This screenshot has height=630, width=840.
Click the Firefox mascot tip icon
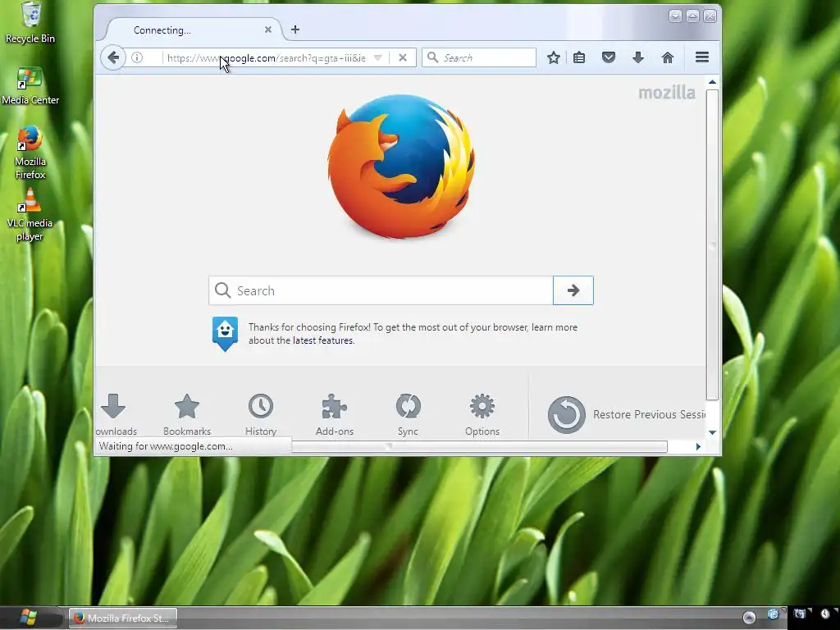click(225, 334)
